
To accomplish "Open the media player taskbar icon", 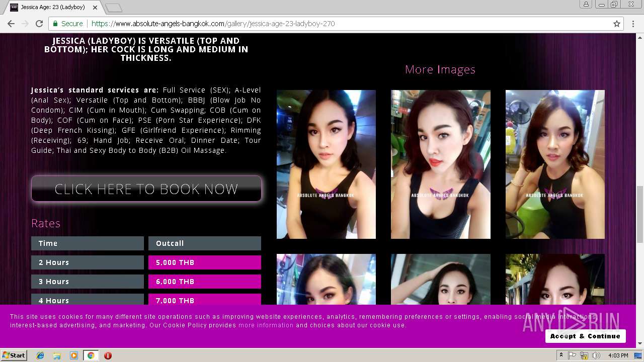I will tap(74, 355).
